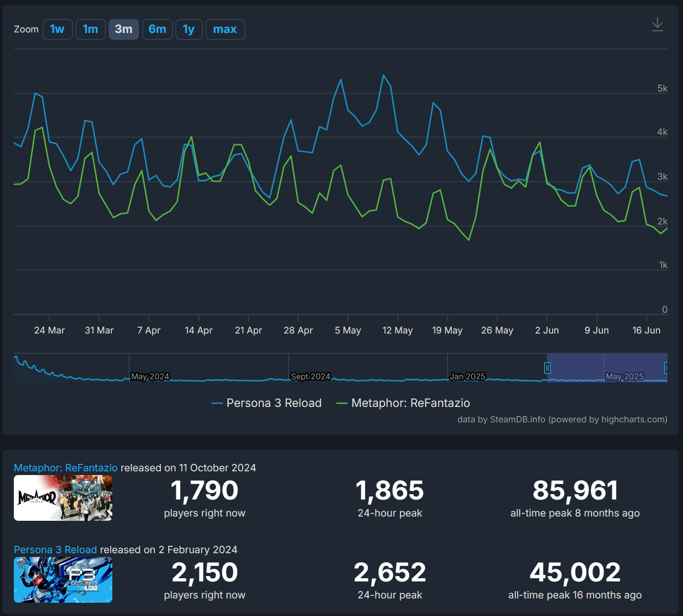The height and width of the screenshot is (616, 683).
Task: Click the 16 Jun axis label
Action: 646,330
